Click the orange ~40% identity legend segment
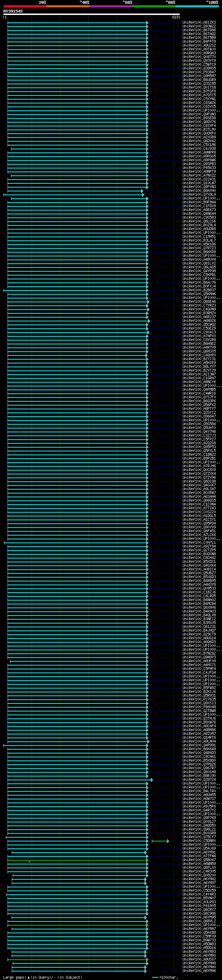 click(68, 6)
